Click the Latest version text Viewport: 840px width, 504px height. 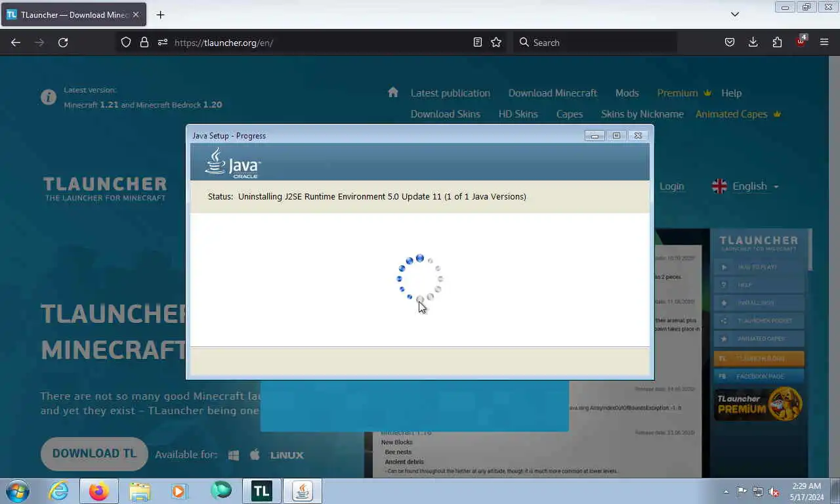tap(90, 90)
